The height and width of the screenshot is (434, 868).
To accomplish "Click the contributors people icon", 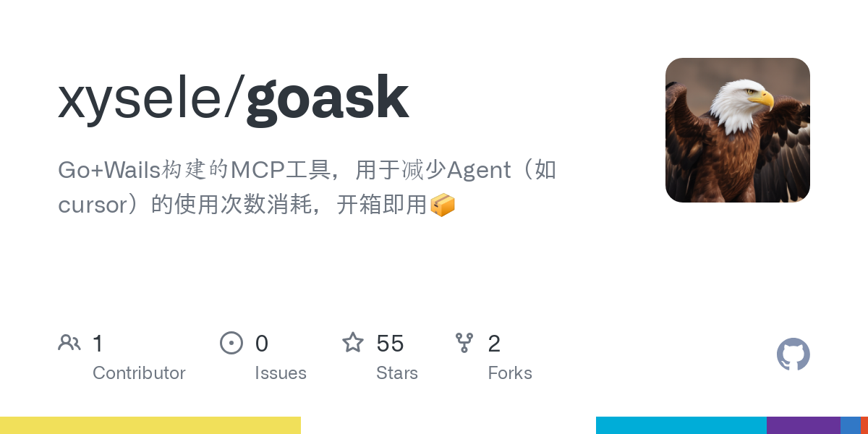I will coord(69,342).
